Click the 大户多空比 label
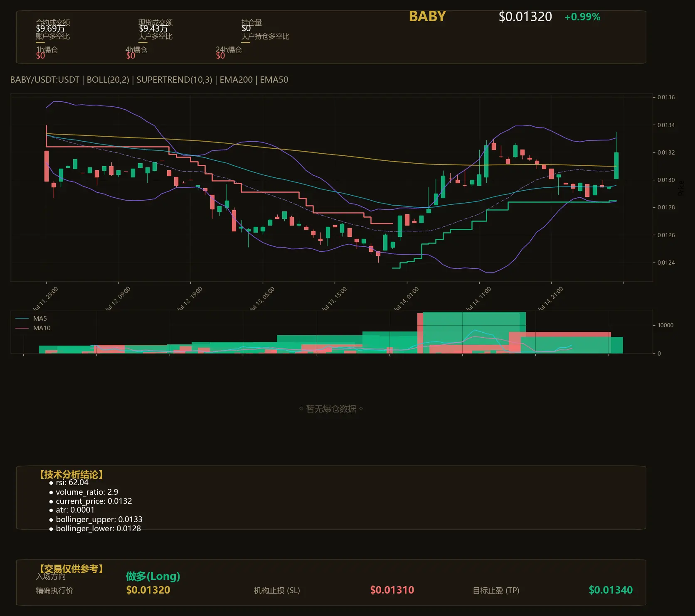This screenshot has height=616, width=695. pos(155,36)
